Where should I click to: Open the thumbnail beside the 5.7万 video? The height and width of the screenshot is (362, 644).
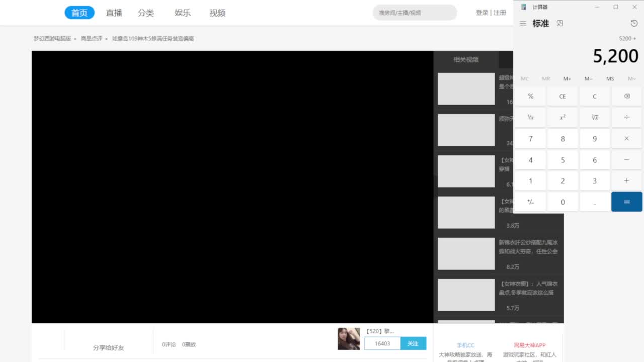click(x=466, y=295)
